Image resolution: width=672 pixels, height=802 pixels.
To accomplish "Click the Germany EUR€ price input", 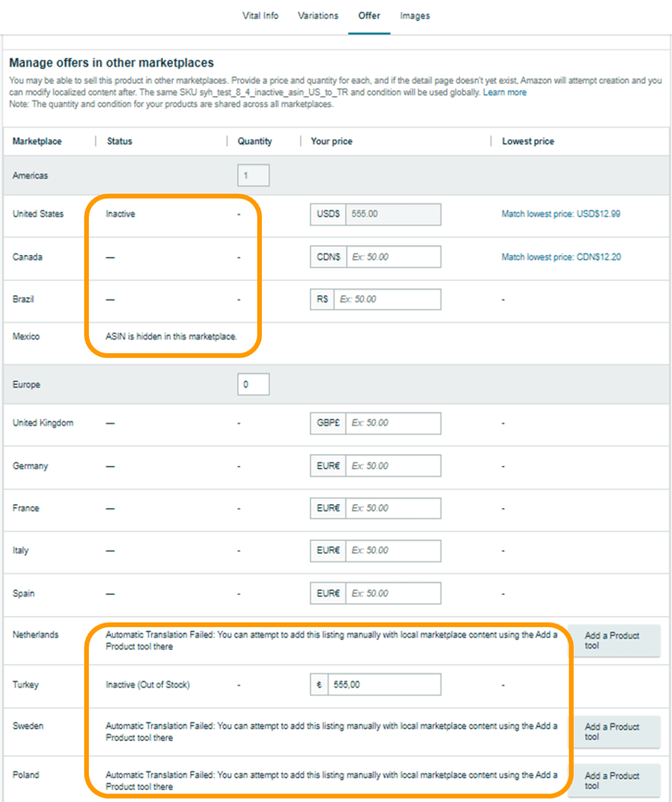I will click(x=393, y=466).
